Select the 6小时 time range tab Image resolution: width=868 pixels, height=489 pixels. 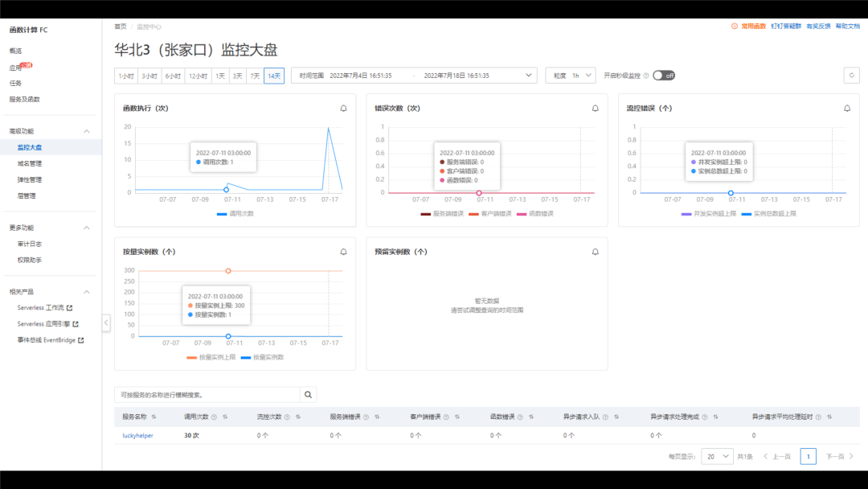(173, 76)
